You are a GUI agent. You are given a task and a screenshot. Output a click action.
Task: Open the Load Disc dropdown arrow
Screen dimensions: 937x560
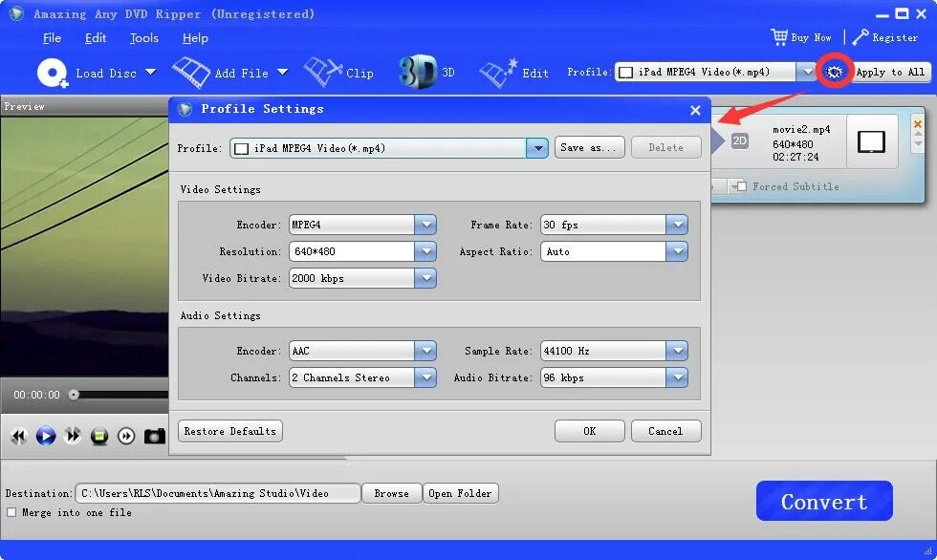(151, 73)
